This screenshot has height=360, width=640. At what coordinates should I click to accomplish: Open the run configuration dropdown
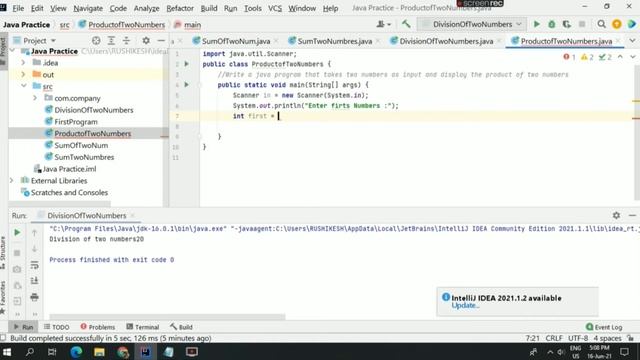[472, 24]
